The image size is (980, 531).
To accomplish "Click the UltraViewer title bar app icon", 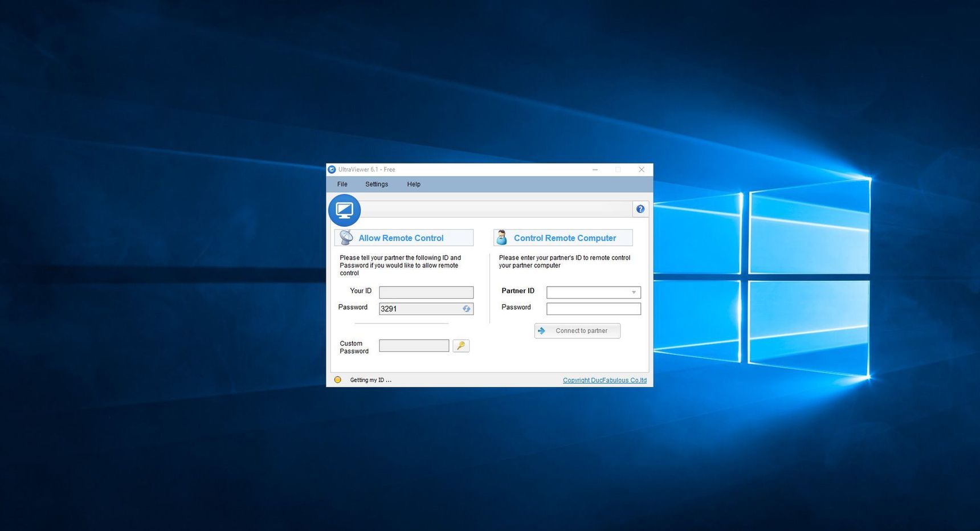I will tap(332, 169).
